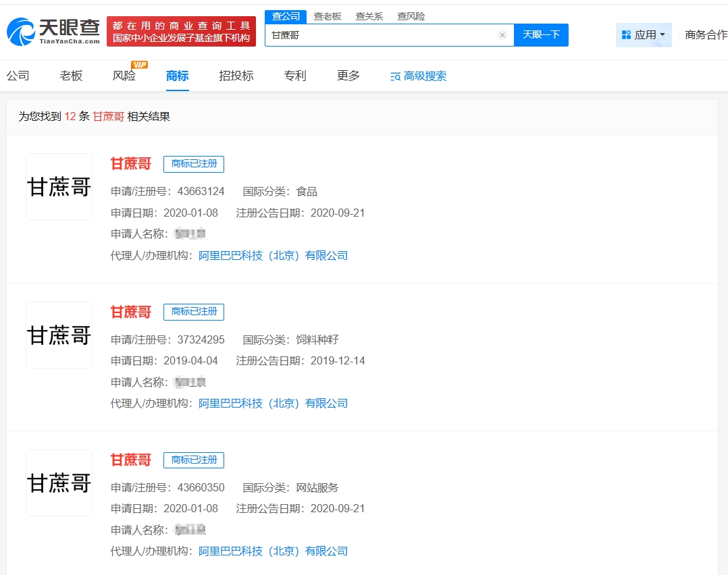This screenshot has width=728, height=575.
Task: Click the 商务合作 link
Action: (x=706, y=35)
